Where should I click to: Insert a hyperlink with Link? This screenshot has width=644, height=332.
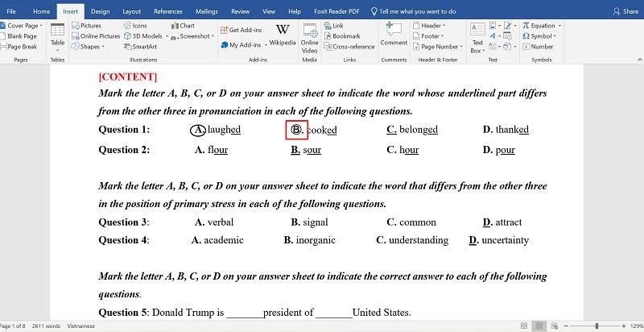(333, 26)
